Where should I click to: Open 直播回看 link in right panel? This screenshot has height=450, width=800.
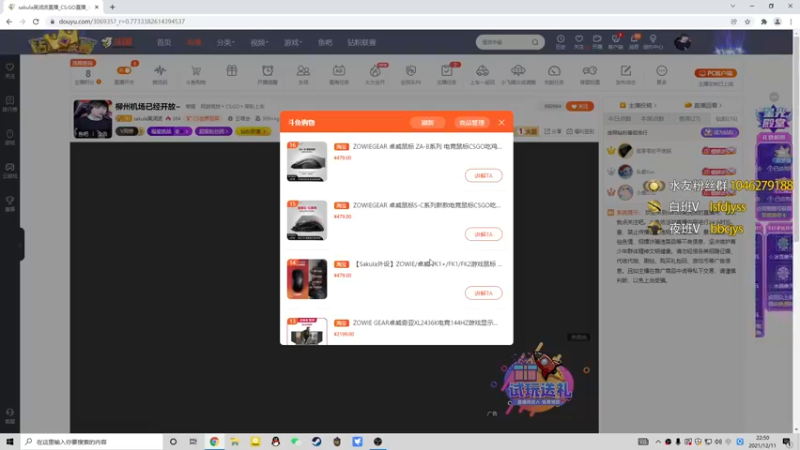703,105
